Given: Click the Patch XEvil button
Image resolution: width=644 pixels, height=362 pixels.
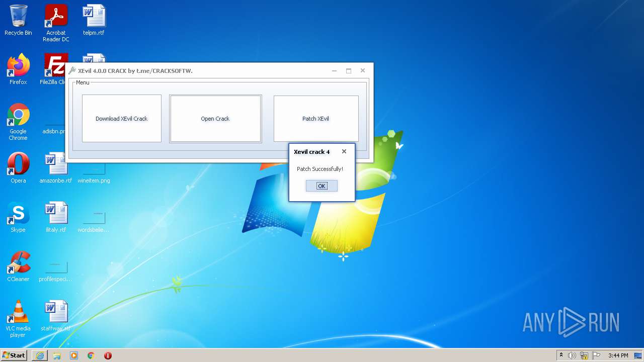Looking at the screenshot, I should [x=316, y=119].
